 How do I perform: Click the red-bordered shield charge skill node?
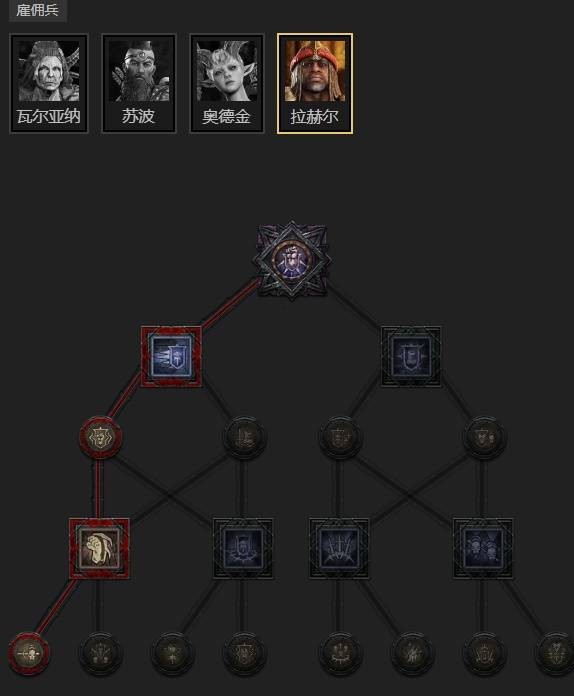pyautogui.click(x=171, y=356)
